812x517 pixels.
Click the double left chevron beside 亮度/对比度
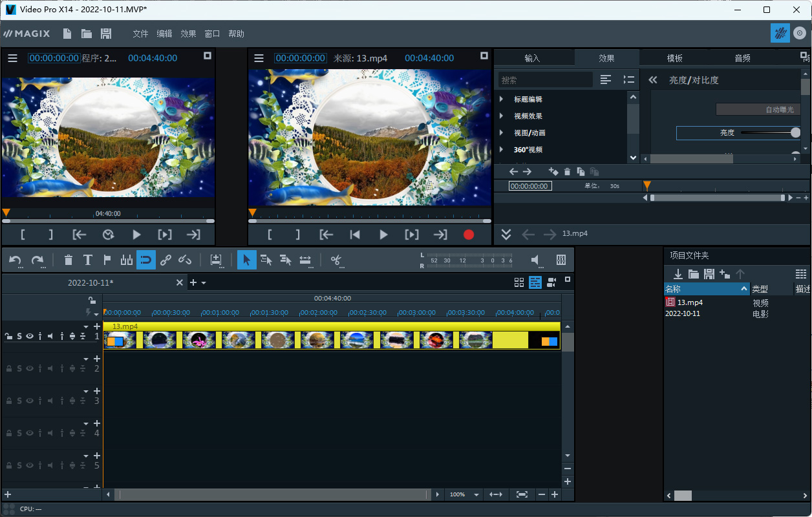653,79
